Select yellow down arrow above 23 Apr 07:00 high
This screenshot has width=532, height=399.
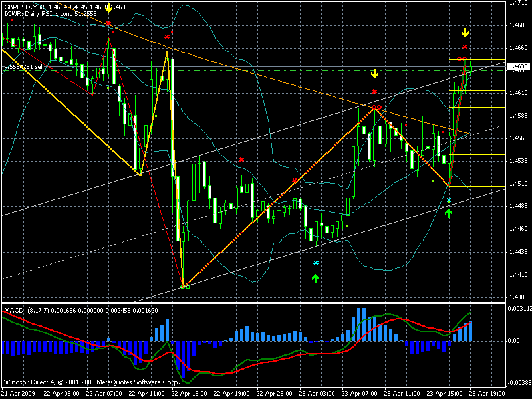click(x=374, y=74)
